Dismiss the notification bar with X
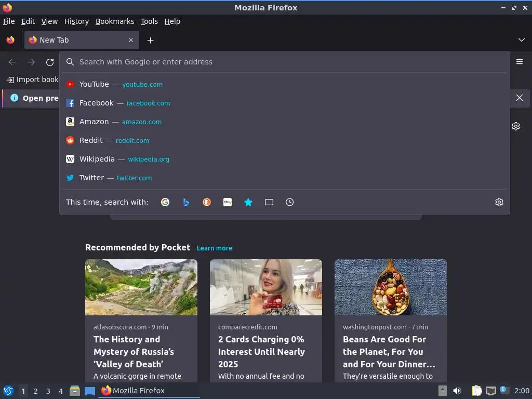 pyautogui.click(x=520, y=98)
